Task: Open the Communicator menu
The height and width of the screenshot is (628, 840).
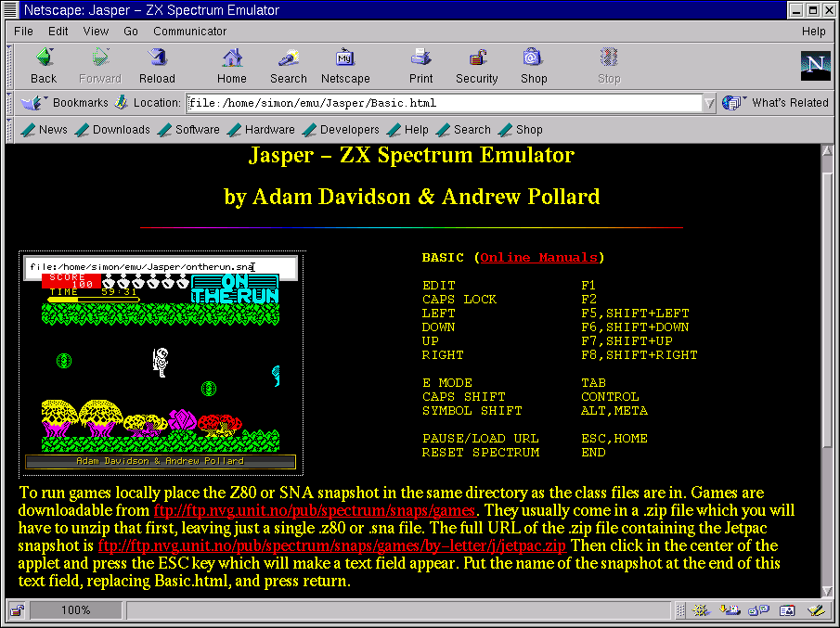Action: coord(189,31)
